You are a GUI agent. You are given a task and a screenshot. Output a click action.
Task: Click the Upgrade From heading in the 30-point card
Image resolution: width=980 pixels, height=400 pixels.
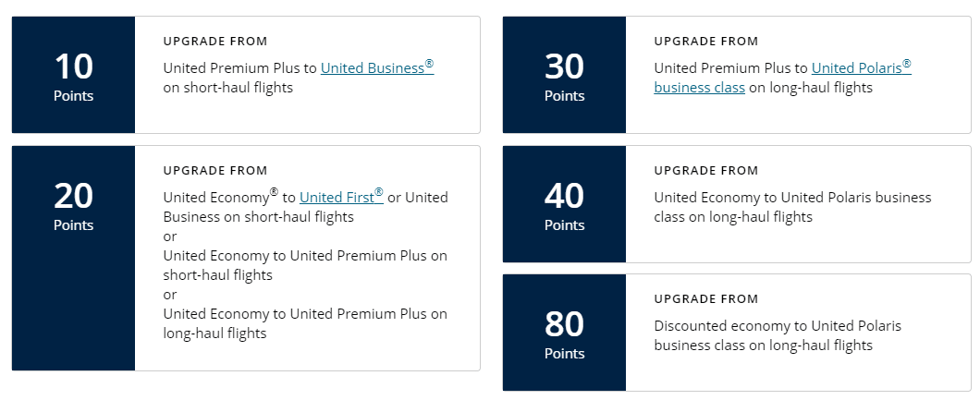705,42
